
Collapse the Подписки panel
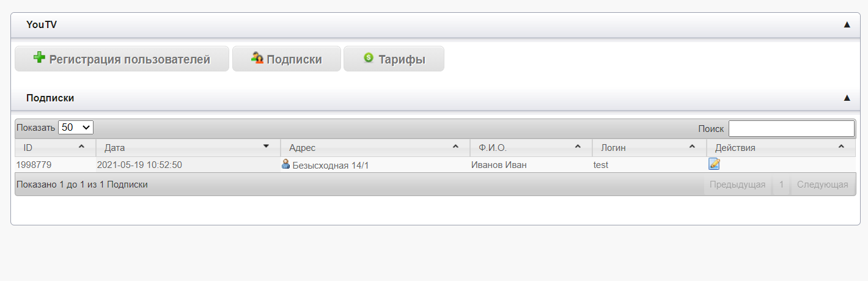(847, 98)
